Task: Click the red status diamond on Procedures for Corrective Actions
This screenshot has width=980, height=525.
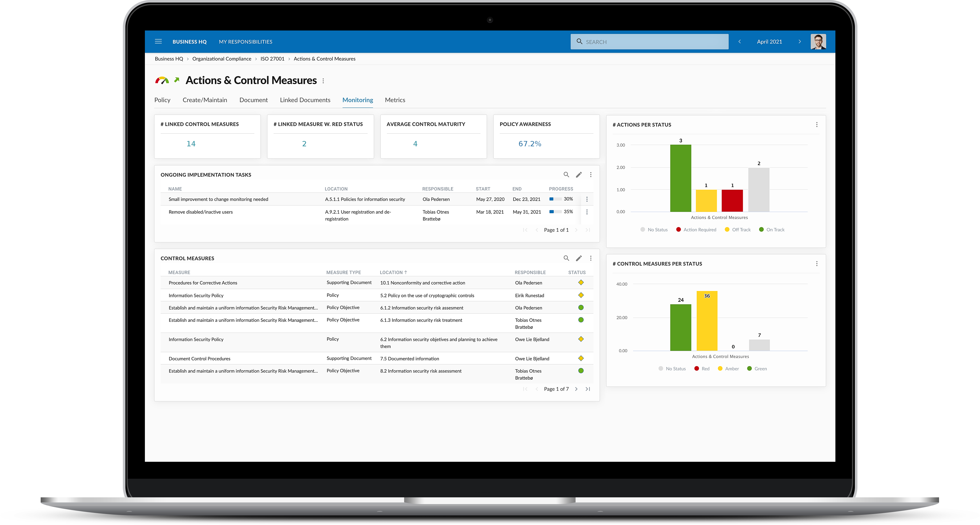Action: (x=581, y=283)
